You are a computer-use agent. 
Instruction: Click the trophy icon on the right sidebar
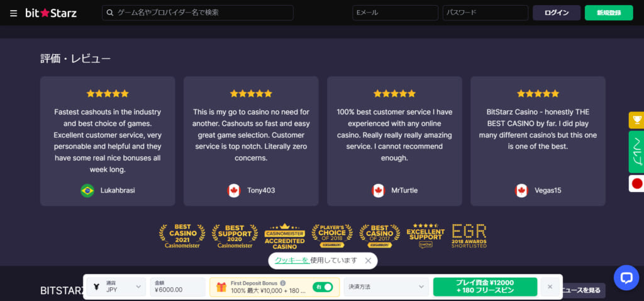pyautogui.click(x=636, y=120)
